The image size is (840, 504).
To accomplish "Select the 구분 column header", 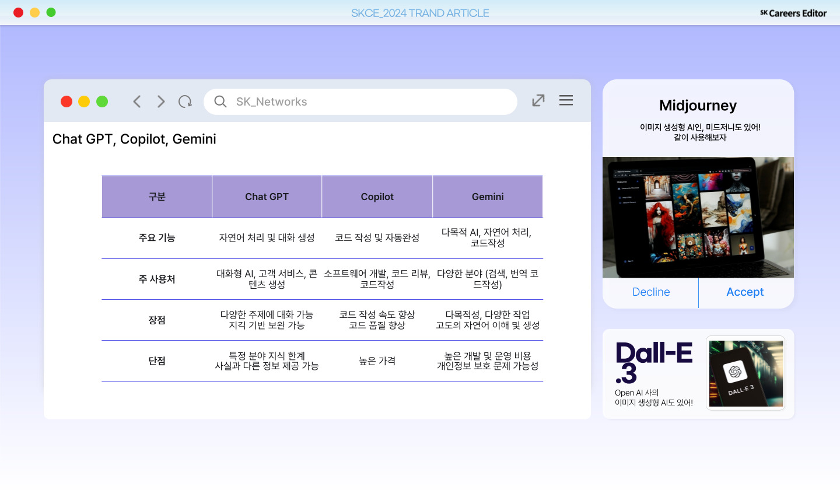I will pyautogui.click(x=157, y=197).
